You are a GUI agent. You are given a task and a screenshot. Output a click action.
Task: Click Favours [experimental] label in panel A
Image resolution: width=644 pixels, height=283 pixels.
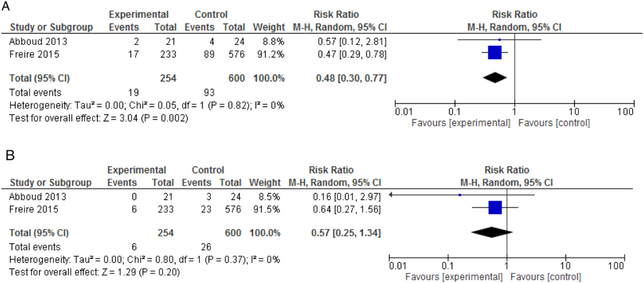point(460,123)
